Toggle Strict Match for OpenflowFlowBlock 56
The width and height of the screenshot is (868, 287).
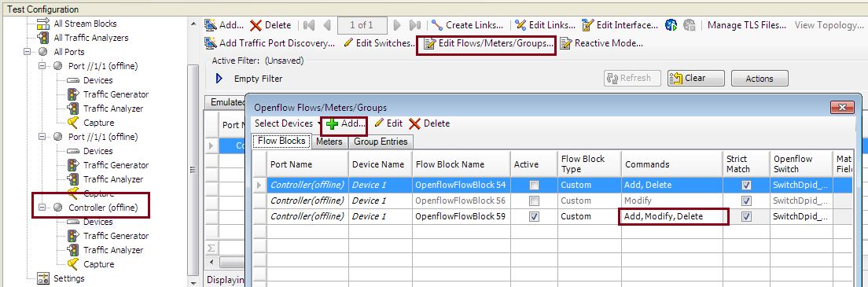(746, 201)
